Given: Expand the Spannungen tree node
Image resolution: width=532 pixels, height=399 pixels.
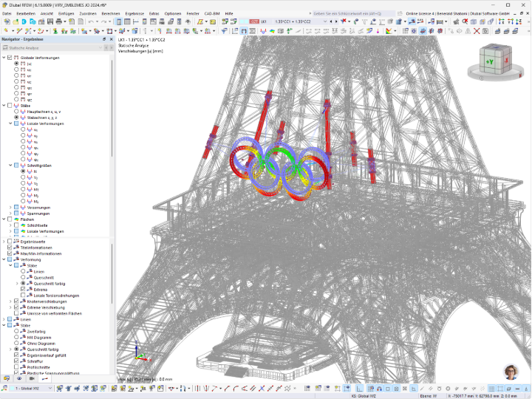Looking at the screenshot, I should click(10, 214).
